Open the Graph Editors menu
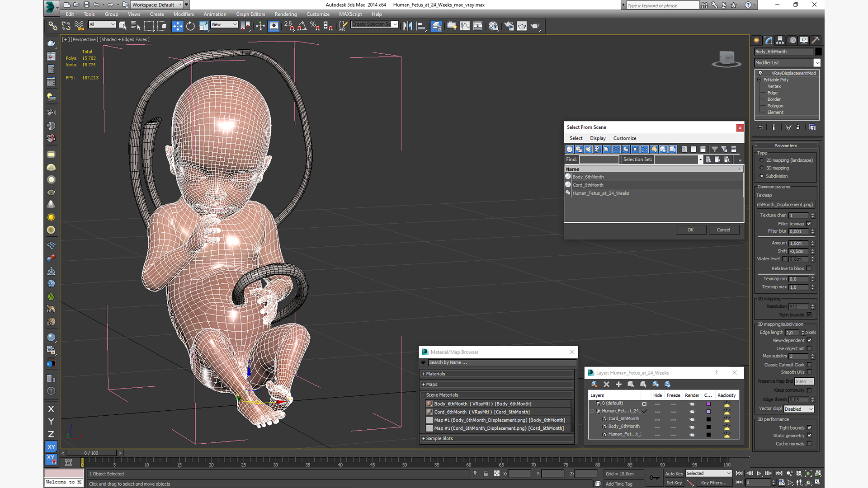This screenshot has width=868, height=488. coord(250,14)
